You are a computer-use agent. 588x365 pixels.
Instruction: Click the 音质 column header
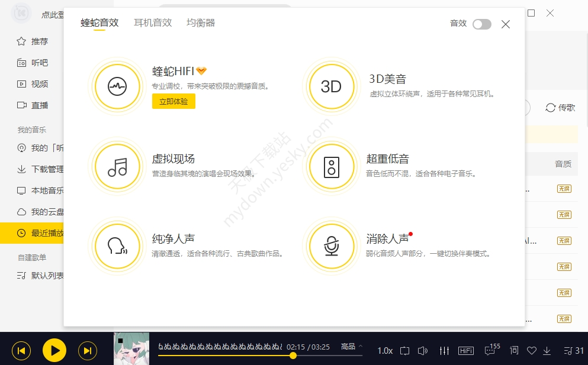tap(563, 164)
